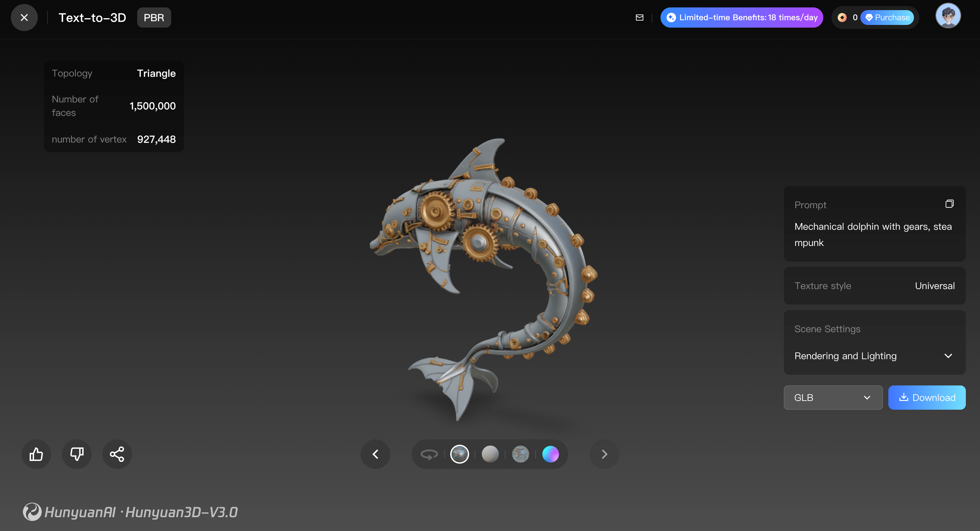Copy the prompt text with the copy icon
The width and height of the screenshot is (980, 531).
949,204
